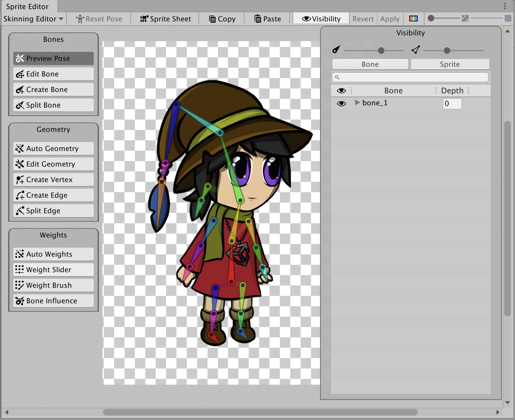Click the bone_1 Depth input field
515x420 pixels.
pyautogui.click(x=452, y=104)
